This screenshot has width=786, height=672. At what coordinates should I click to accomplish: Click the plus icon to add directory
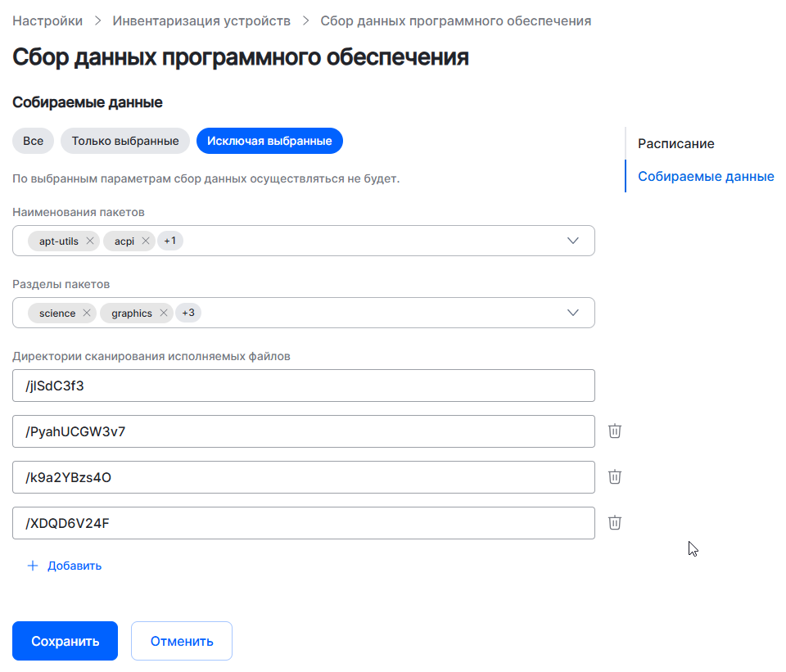pyautogui.click(x=33, y=566)
